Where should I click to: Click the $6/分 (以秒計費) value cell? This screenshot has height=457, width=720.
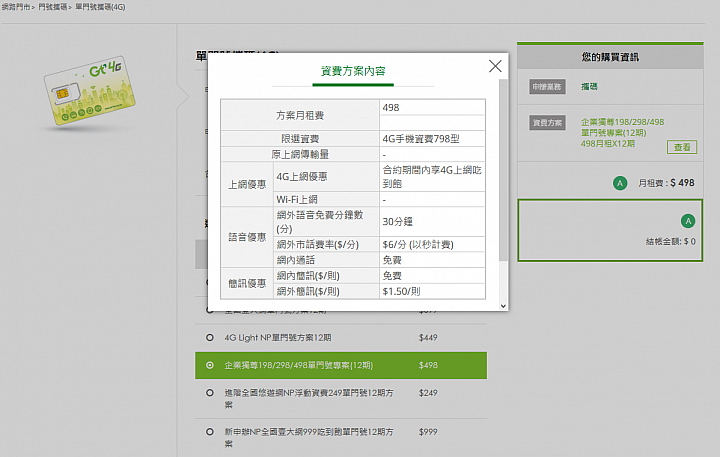[x=432, y=244]
